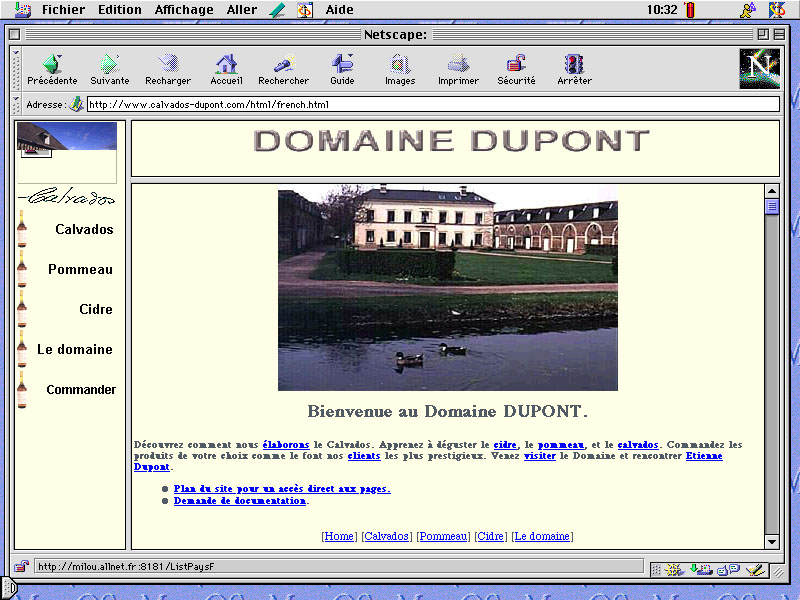This screenshot has height=600, width=800.
Task: Click the Adresse URL field
Action: click(x=430, y=104)
